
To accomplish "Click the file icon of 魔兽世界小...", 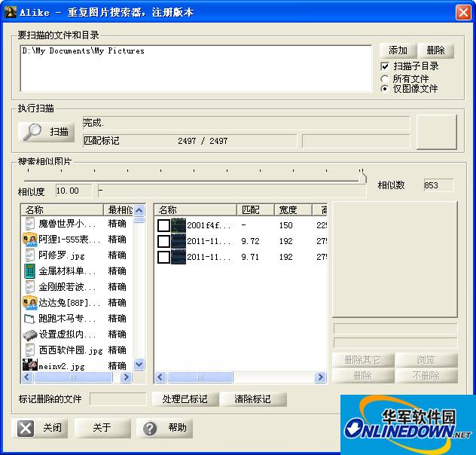I will tap(30, 224).
